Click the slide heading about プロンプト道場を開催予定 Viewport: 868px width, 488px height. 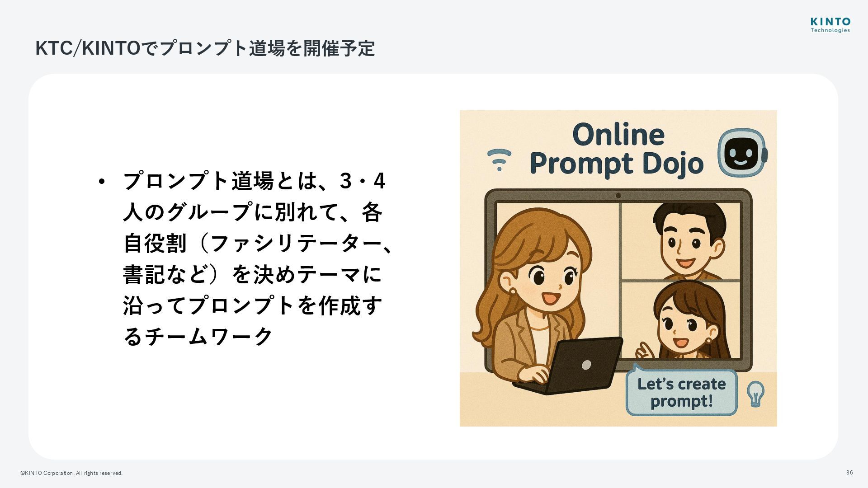click(205, 48)
